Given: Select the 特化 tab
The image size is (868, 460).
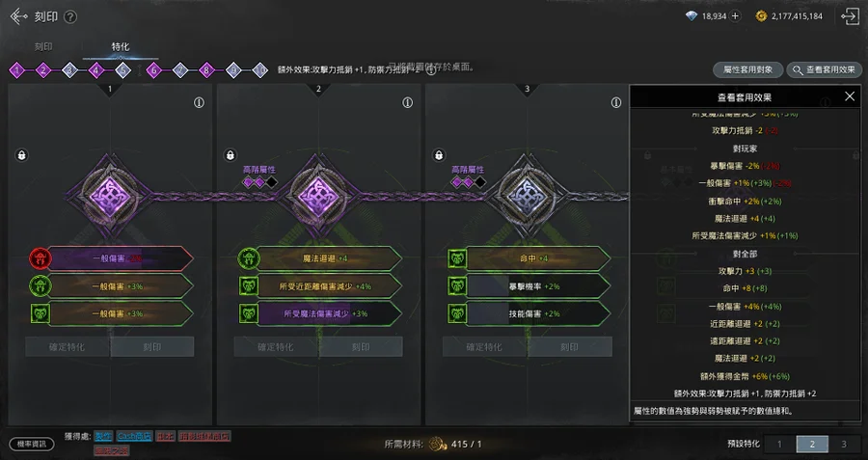Looking at the screenshot, I should (x=121, y=47).
